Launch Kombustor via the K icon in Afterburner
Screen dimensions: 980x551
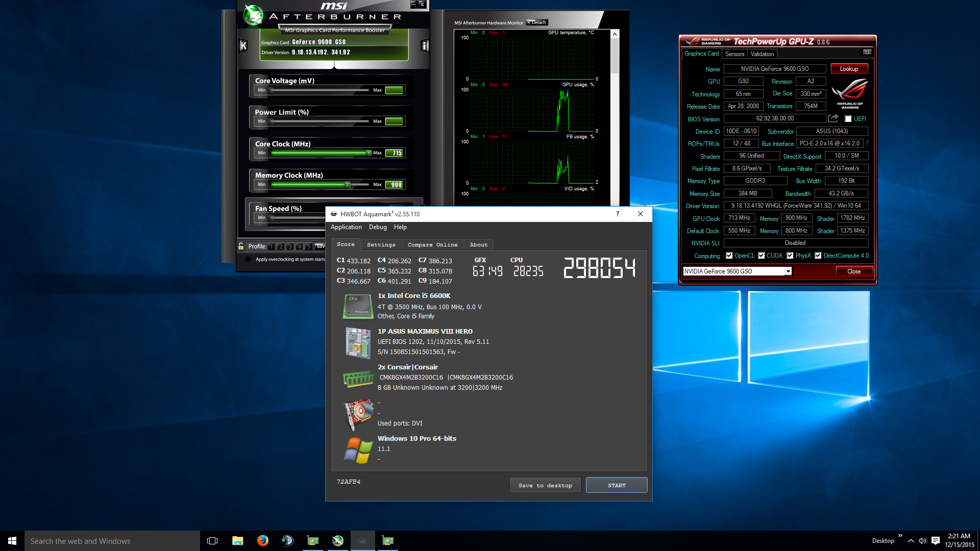[x=243, y=46]
